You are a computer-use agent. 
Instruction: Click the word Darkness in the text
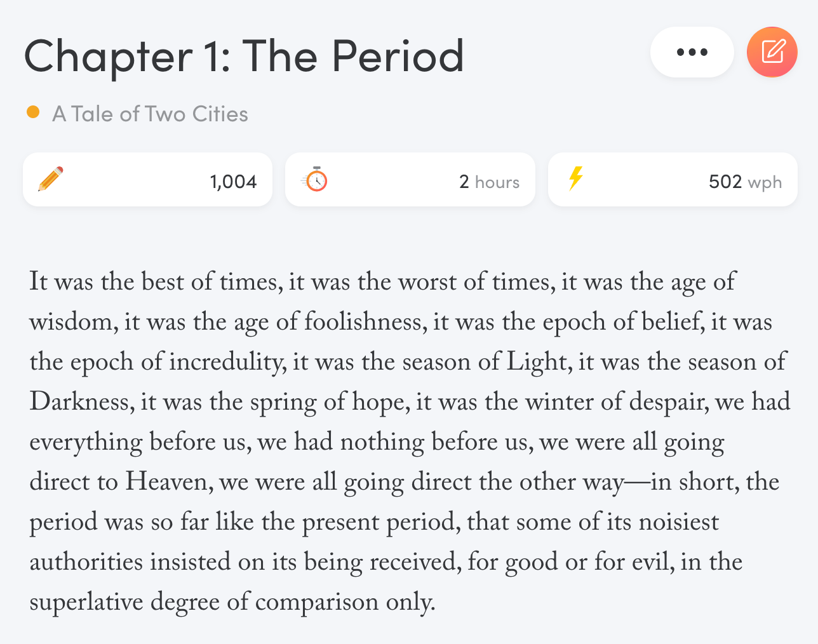(x=79, y=402)
